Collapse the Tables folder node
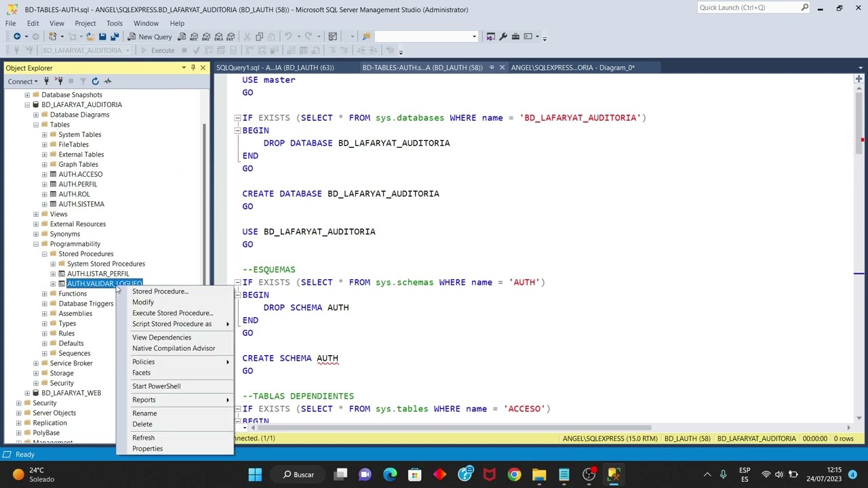Viewport: 868px width, 488px height. (36, 125)
